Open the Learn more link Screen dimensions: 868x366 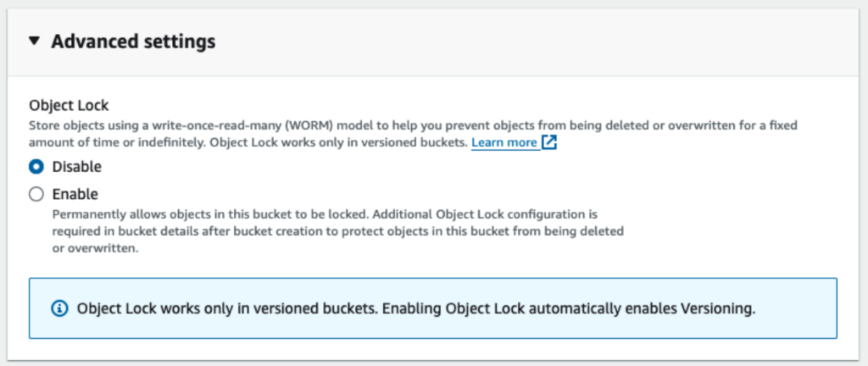(504, 142)
